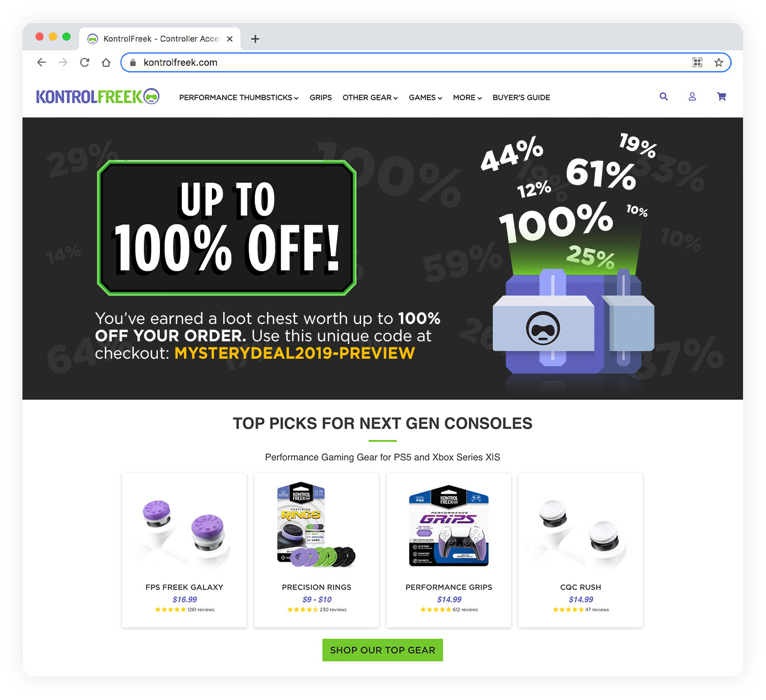The image size is (766, 700).
Task: Open the shopping cart icon
Action: 722,96
